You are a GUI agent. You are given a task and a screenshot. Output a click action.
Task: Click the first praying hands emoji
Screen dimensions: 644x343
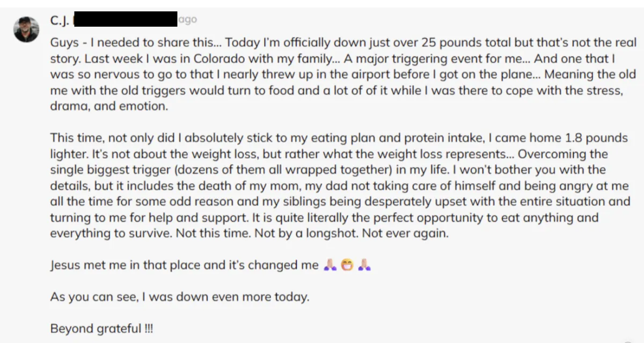click(x=331, y=265)
